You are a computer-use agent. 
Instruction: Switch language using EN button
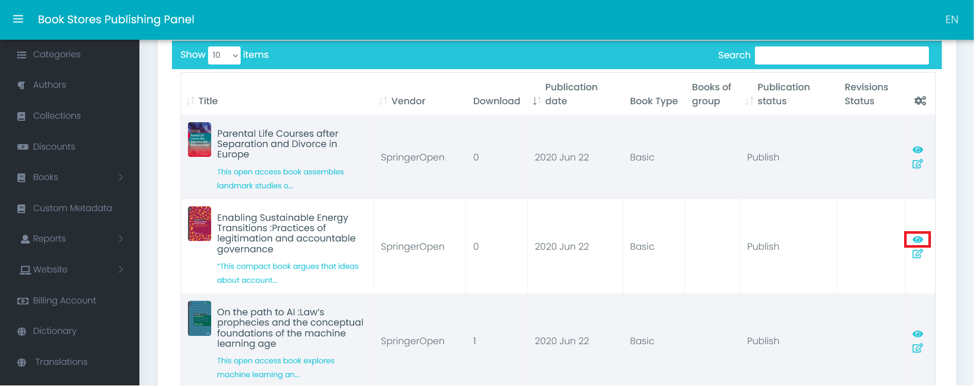click(951, 20)
